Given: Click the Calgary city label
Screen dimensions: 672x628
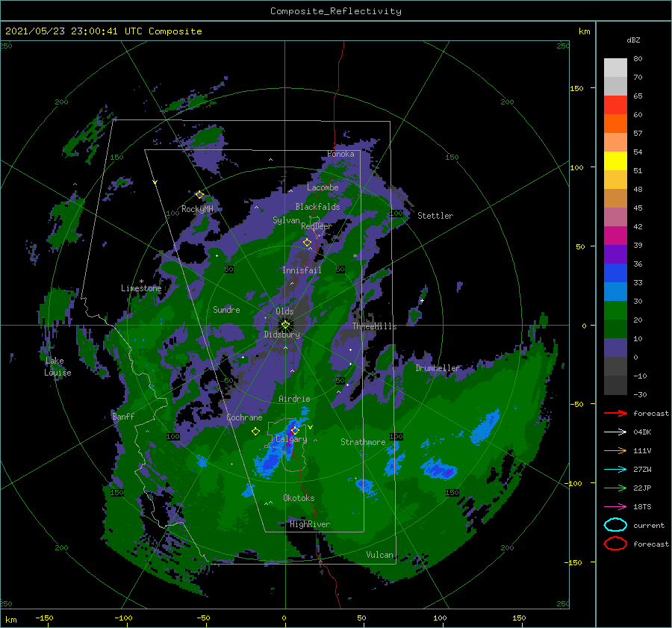Looking at the screenshot, I should pyautogui.click(x=291, y=439).
